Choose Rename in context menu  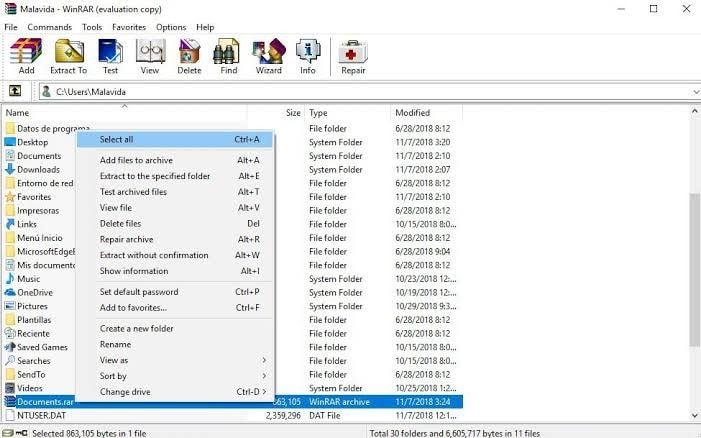point(175,345)
